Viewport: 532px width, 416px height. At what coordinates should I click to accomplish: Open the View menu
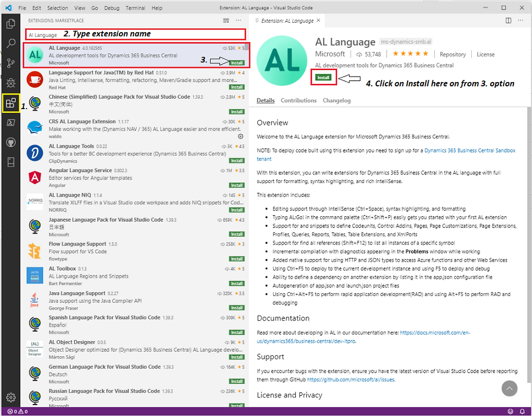click(x=80, y=8)
